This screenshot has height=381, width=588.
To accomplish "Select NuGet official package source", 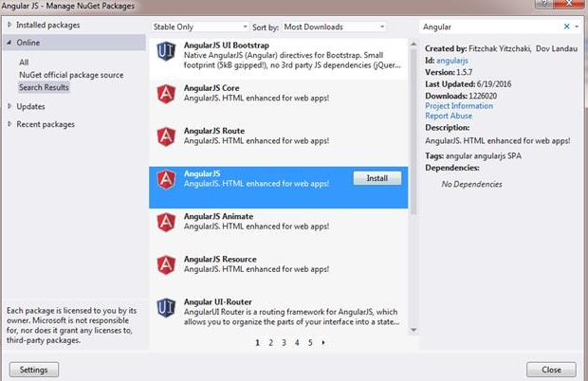I will (71, 75).
